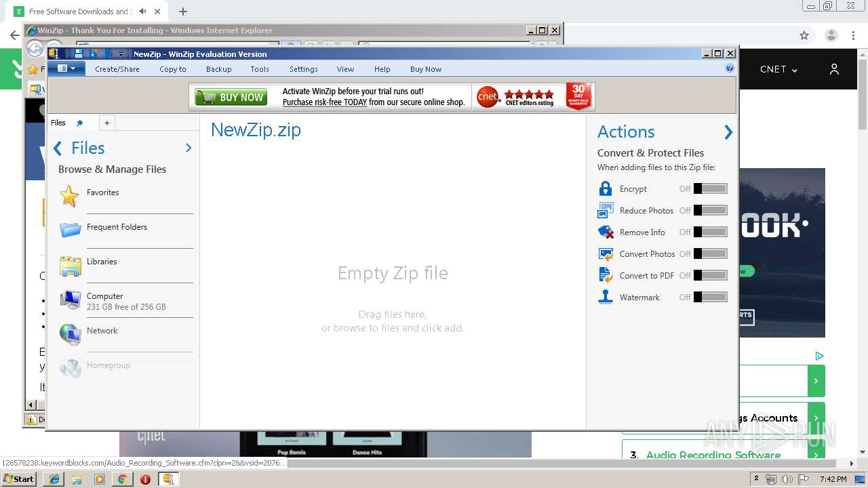
Task: Click the Audio Recording Software link
Action: (x=713, y=455)
